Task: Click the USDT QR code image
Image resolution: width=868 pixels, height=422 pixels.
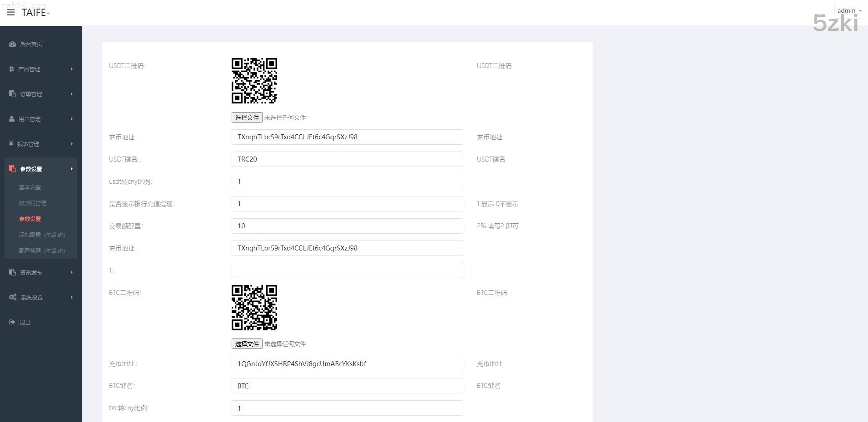Action: [254, 81]
